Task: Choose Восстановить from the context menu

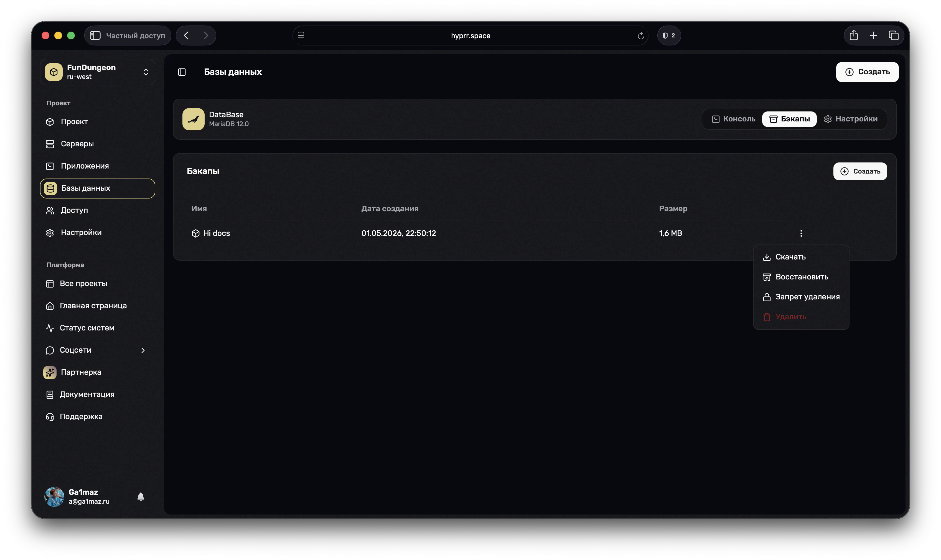Action: [x=801, y=277]
